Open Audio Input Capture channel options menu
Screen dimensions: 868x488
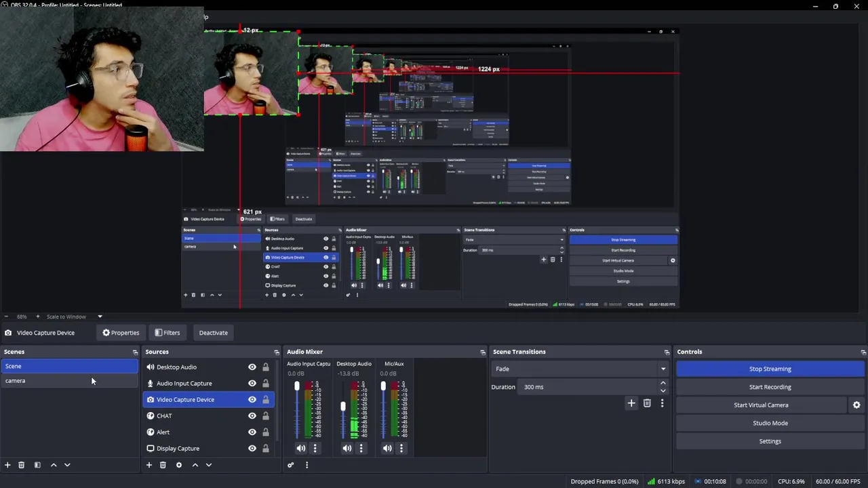point(315,448)
